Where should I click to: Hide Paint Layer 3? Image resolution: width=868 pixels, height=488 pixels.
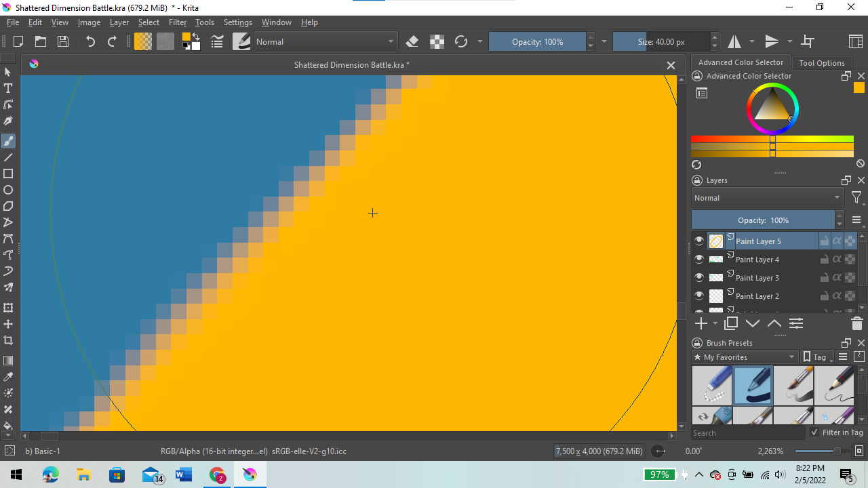pos(699,277)
